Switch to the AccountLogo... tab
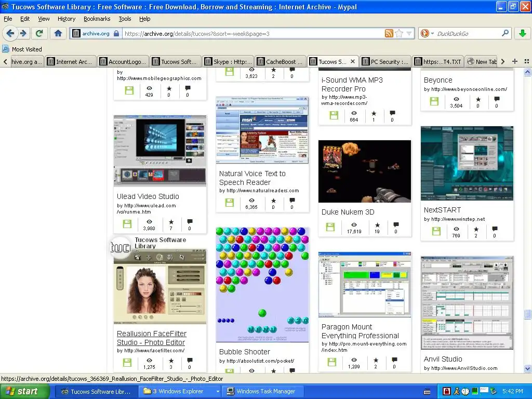The image size is (532, 399). tap(123, 61)
